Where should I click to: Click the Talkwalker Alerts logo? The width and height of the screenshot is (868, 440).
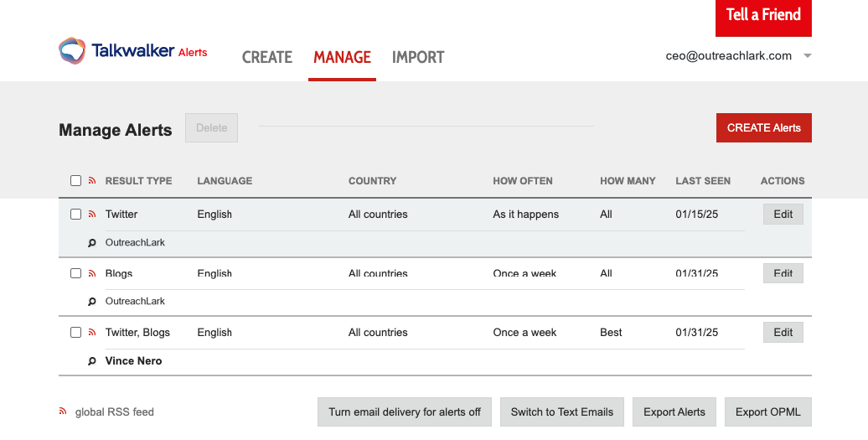tap(133, 51)
